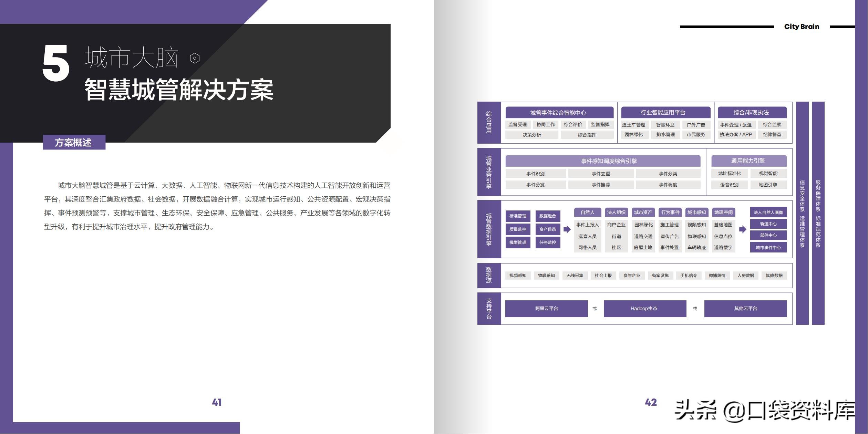Image resolution: width=868 pixels, height=434 pixels.
Task: Click the Hadoop生态 bar
Action: tap(645, 309)
